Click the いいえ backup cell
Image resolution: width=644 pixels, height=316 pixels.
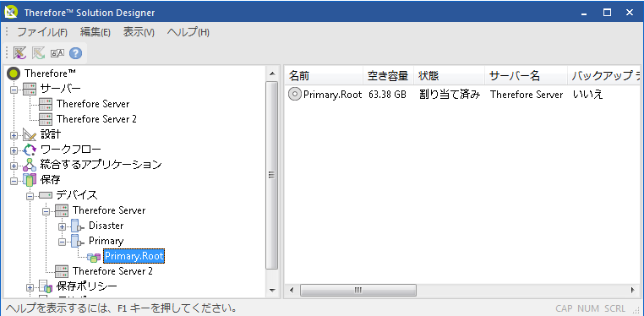pos(587,95)
